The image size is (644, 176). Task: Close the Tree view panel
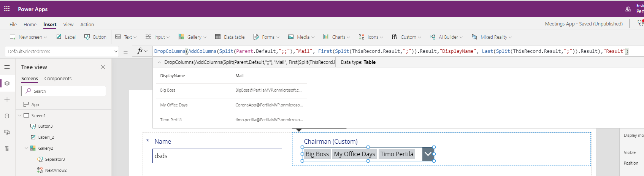pyautogui.click(x=103, y=67)
